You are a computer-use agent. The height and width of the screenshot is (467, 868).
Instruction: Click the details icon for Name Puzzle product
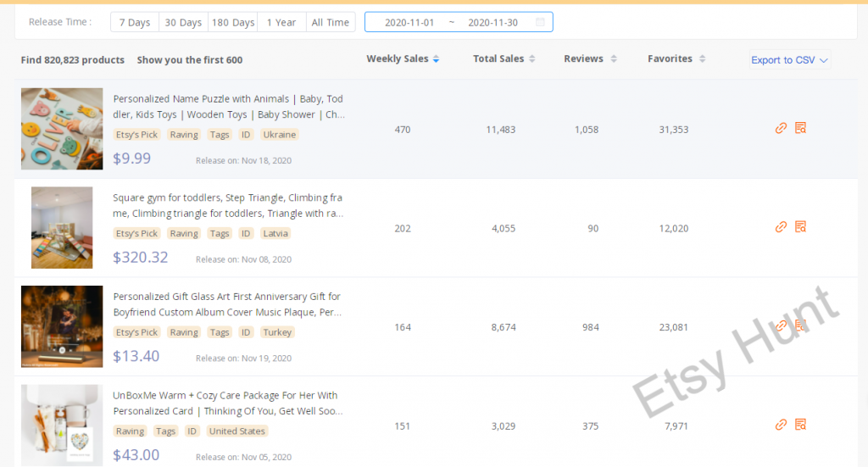(x=800, y=128)
